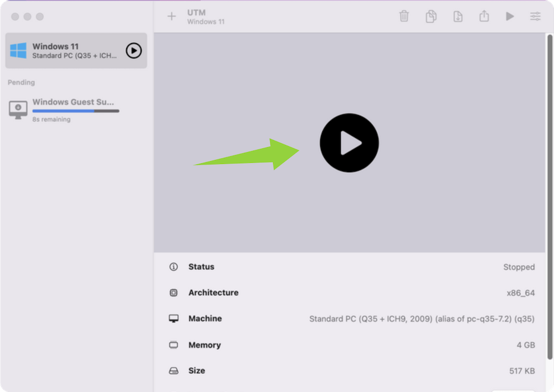Clone the VM using the duplicate icon
Viewport: 554px width, 392px height.
(x=431, y=17)
